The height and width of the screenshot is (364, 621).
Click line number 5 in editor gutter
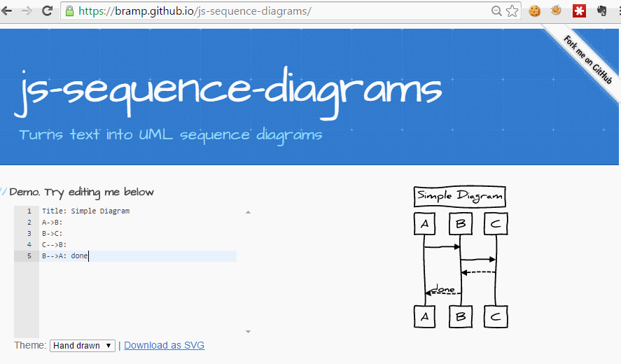tap(29, 256)
